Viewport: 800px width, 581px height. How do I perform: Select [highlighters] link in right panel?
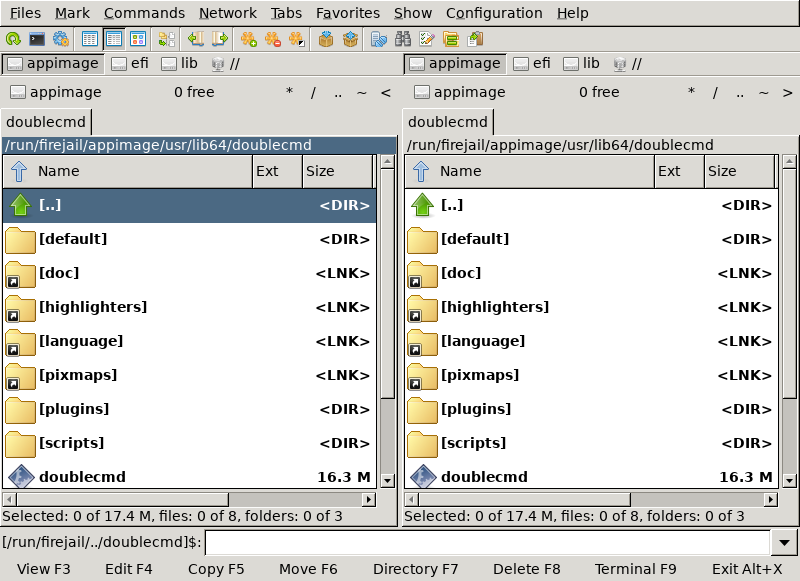592,308
